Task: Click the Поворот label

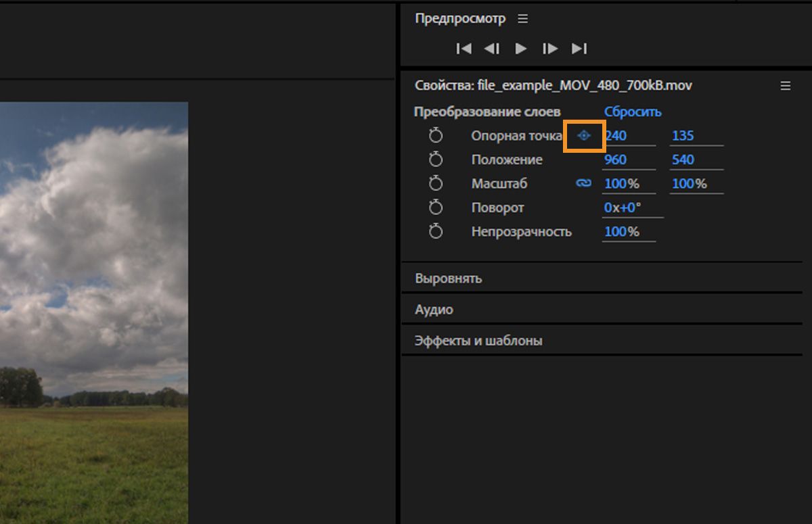Action: coord(497,208)
